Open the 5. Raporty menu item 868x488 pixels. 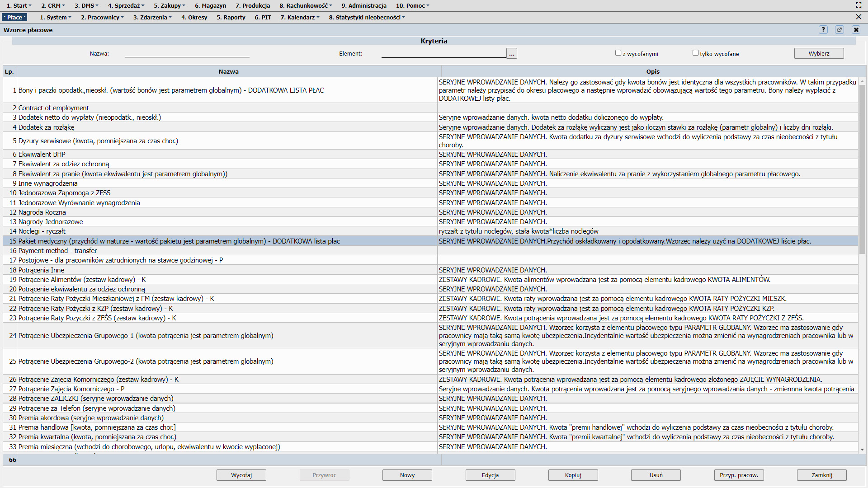point(231,17)
